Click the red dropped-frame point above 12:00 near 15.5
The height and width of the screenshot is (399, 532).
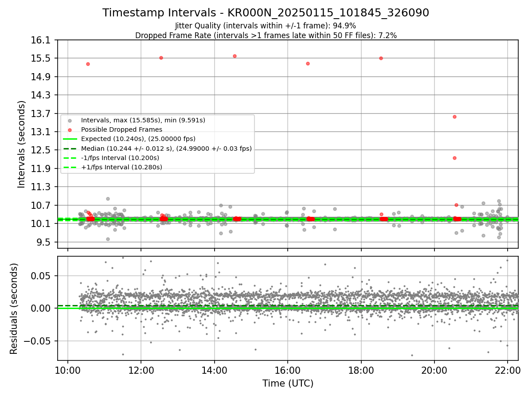tap(161, 58)
